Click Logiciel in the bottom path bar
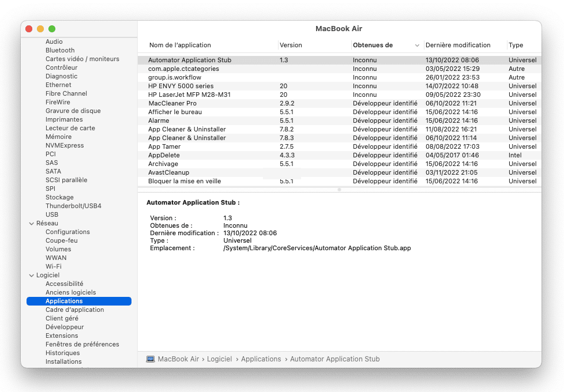 [219, 359]
